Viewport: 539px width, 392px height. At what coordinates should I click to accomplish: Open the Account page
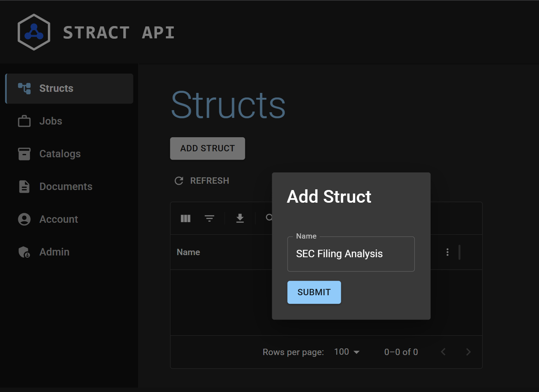pyautogui.click(x=69, y=219)
